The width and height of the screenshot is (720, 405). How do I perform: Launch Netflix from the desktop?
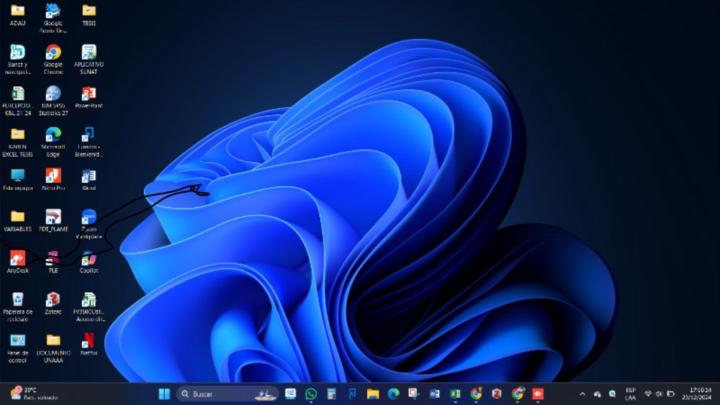point(89,345)
